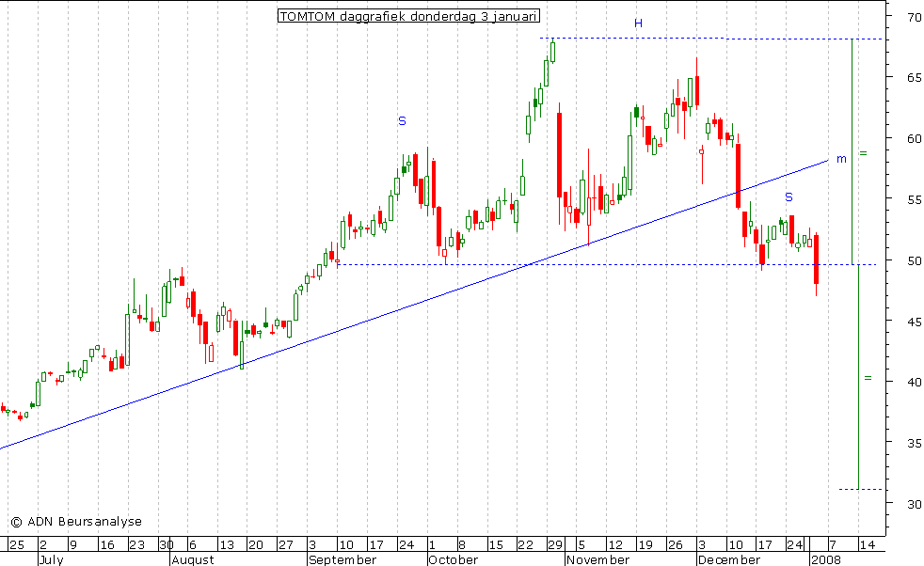Click the upper green vertical measuring line
This screenshot has height=566, width=924.
coord(852,151)
